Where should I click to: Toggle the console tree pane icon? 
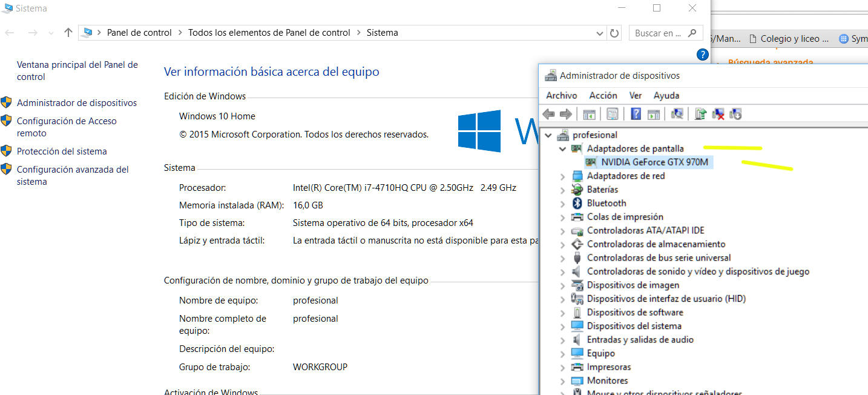589,114
